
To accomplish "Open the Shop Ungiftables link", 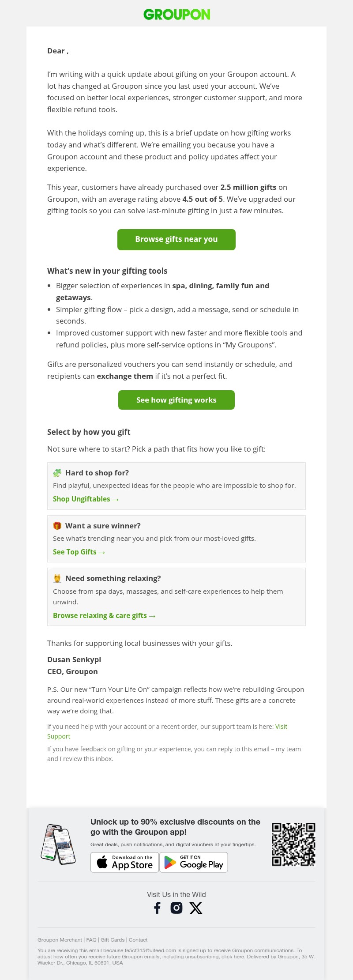I will point(86,499).
